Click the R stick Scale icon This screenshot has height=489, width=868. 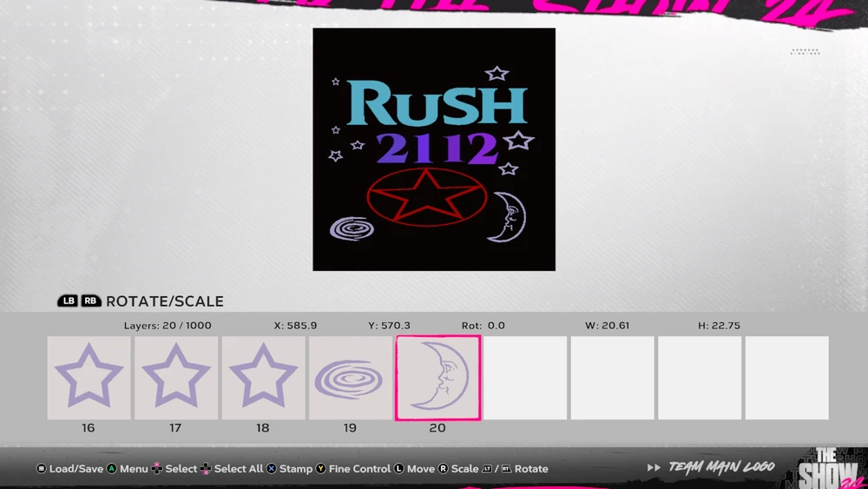click(x=443, y=468)
